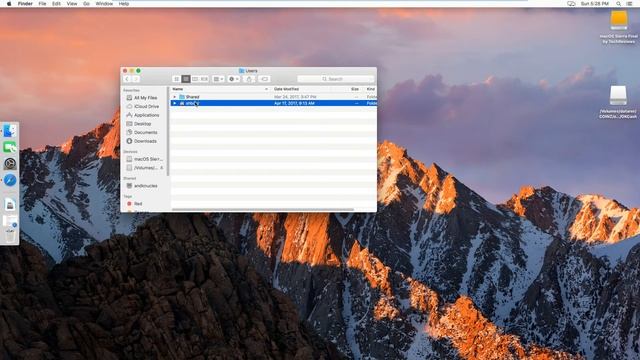Screen dimensions: 640x360
Task: Click the display mirroring menu bar icon
Action: point(571,3)
